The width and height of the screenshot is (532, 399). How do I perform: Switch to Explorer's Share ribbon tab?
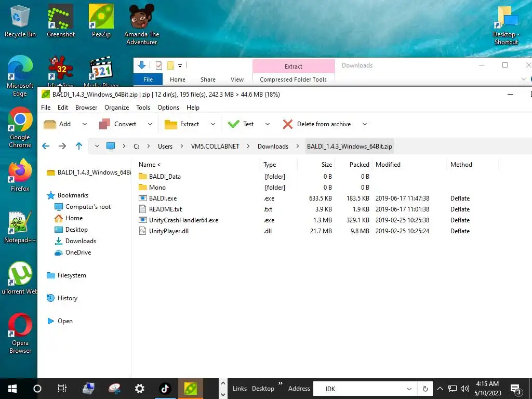[x=208, y=79]
